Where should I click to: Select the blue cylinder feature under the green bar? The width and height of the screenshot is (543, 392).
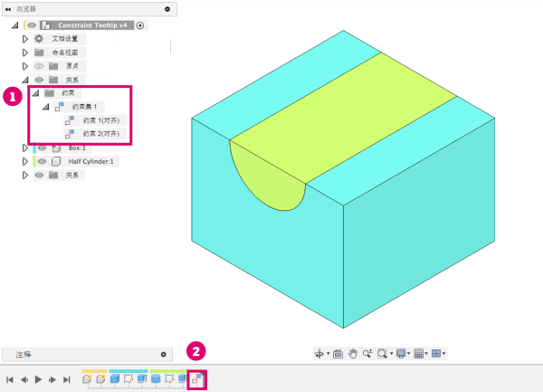point(156,378)
